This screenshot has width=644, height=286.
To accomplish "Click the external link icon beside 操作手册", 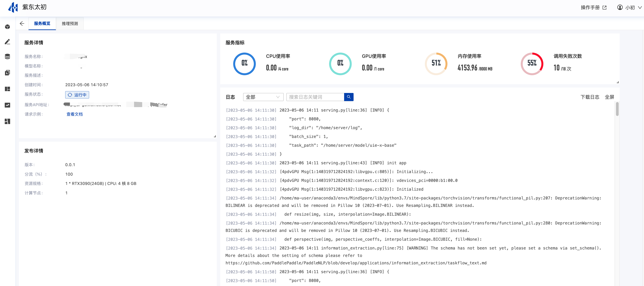I will 604,7.
